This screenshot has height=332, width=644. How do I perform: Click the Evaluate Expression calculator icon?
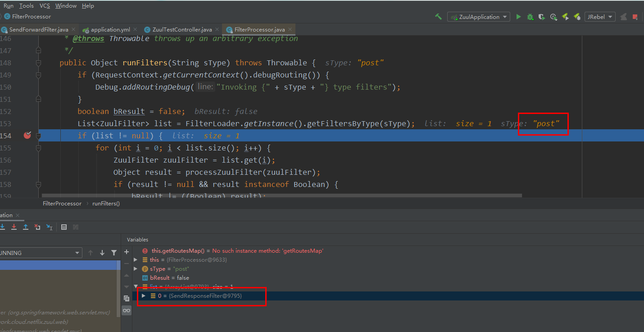64,227
